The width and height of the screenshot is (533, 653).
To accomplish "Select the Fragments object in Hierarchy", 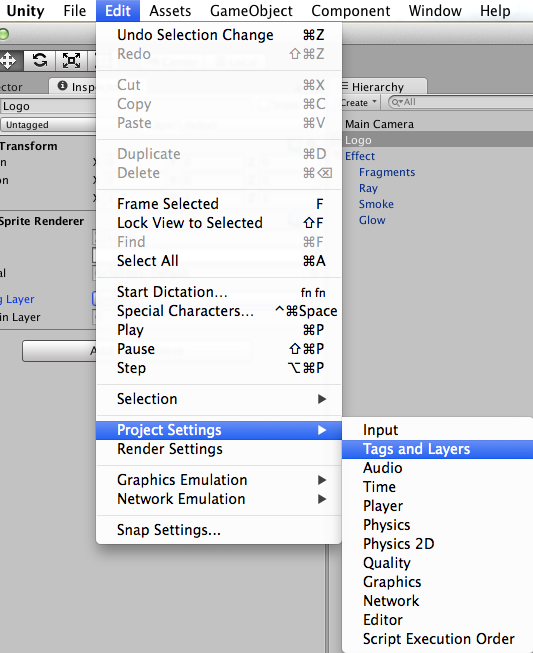I will (x=387, y=172).
